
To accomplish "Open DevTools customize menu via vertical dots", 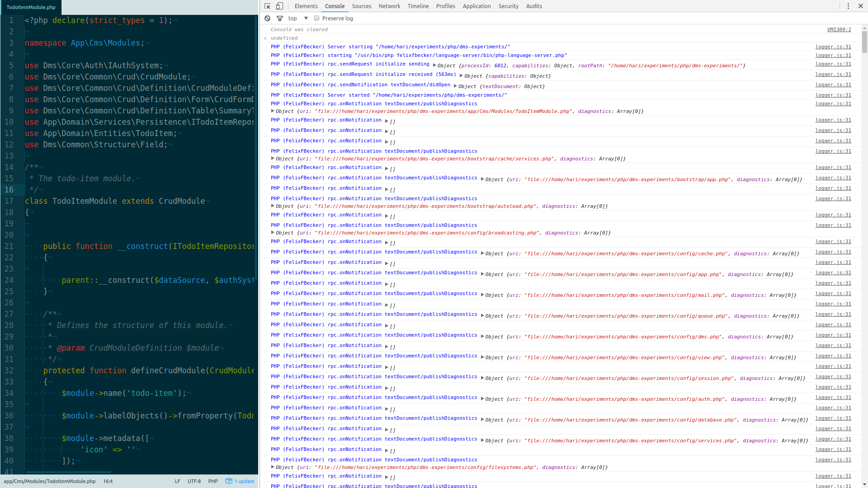I will pyautogui.click(x=848, y=6).
